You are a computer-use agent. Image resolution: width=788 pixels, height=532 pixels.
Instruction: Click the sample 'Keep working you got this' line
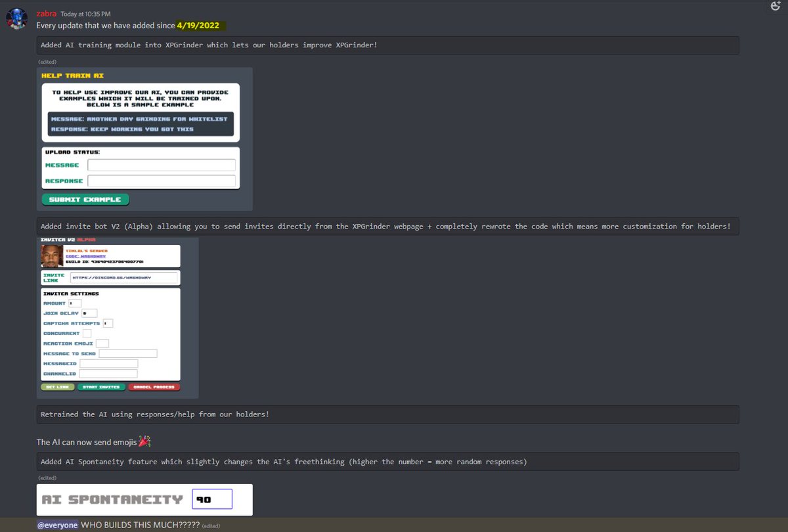click(x=122, y=129)
